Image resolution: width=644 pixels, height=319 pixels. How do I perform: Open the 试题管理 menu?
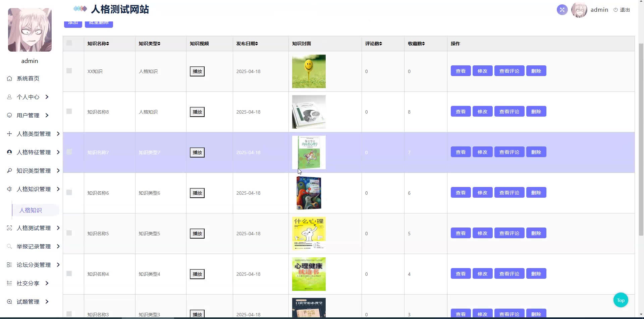(28, 302)
